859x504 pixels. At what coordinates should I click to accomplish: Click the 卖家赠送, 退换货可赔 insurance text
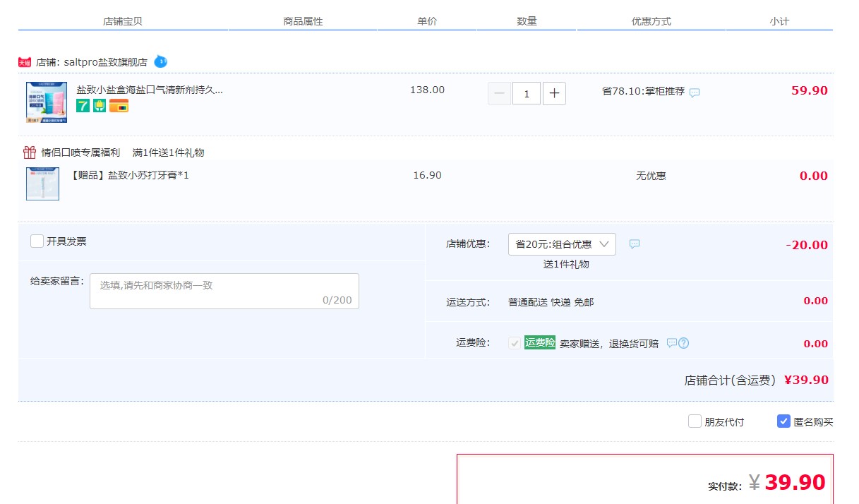609,343
